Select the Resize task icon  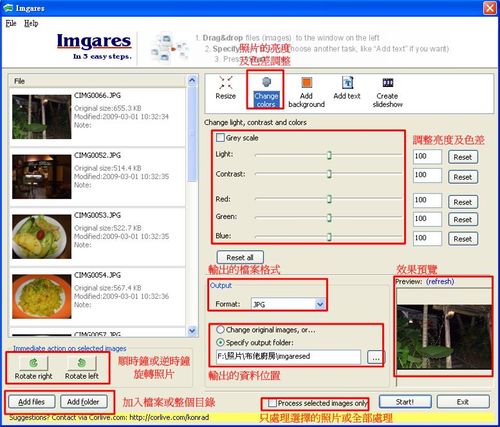(x=226, y=88)
